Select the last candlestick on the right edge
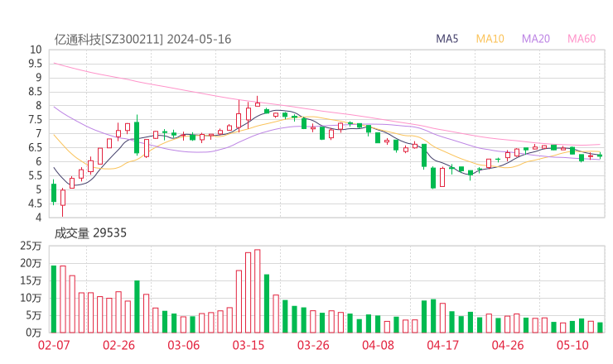This screenshot has width=613, height=364. pos(600,156)
